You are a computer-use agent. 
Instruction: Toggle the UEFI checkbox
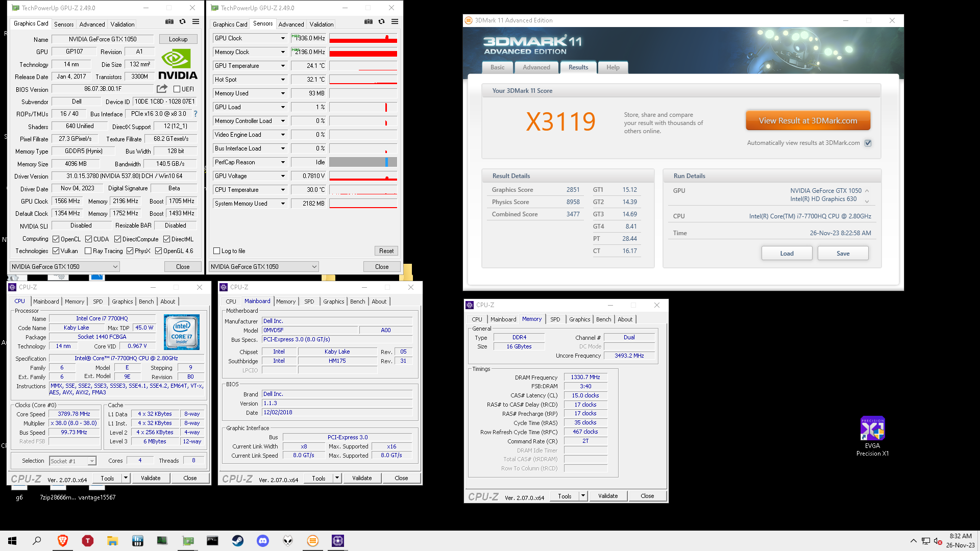177,89
